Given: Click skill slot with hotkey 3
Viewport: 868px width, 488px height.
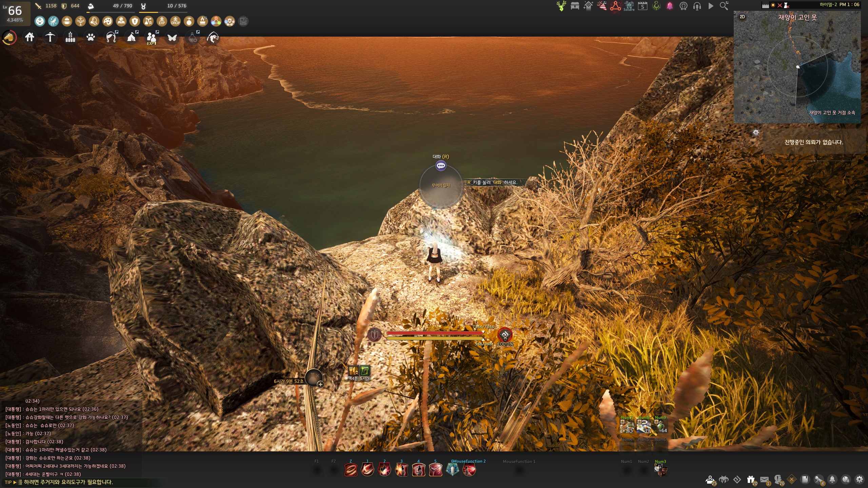Looking at the screenshot, I should tap(401, 470).
